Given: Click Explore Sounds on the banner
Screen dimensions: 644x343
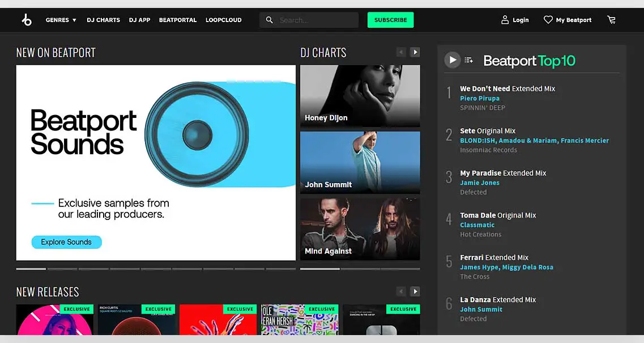Looking at the screenshot, I should tap(66, 242).
